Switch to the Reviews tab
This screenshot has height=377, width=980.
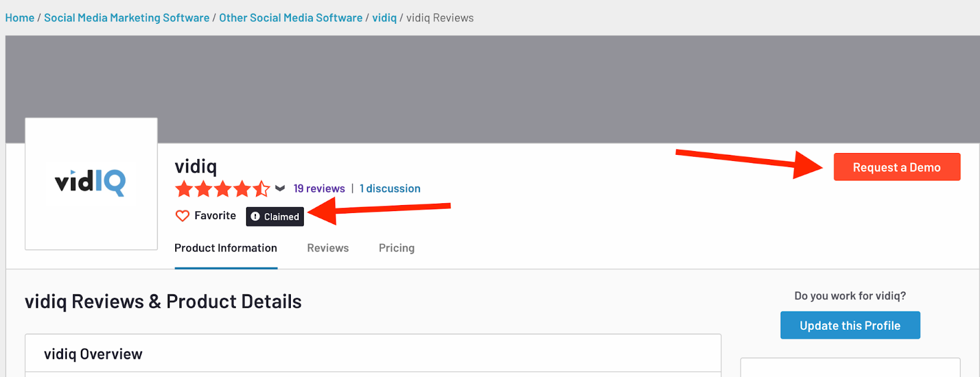(x=328, y=248)
